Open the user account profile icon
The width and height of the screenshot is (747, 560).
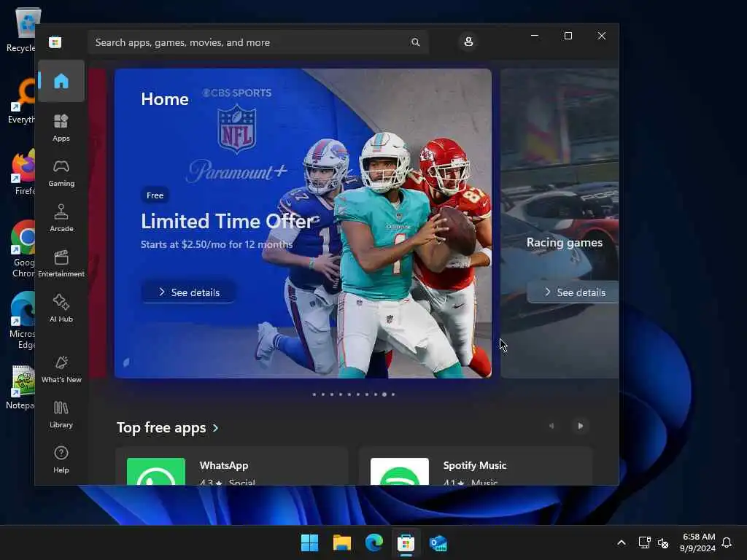point(468,42)
